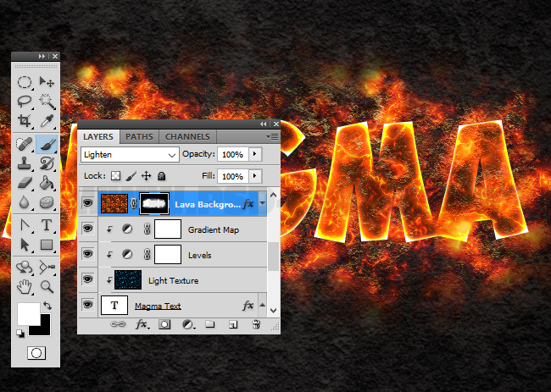
Task: Switch to the Layers tab
Action: tap(98, 136)
